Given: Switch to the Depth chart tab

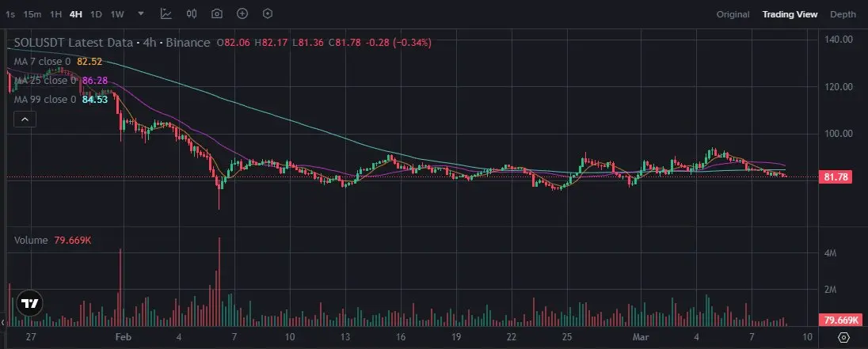Looking at the screenshot, I should pos(843,14).
